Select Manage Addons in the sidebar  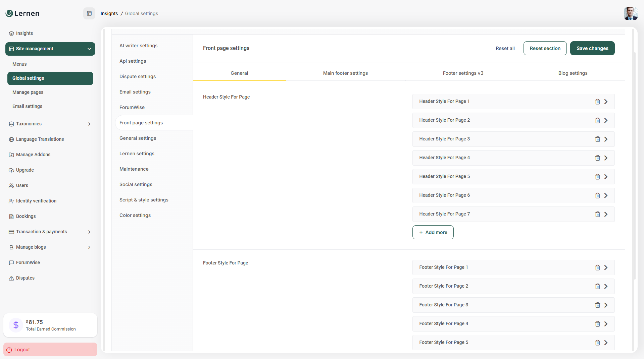point(33,155)
